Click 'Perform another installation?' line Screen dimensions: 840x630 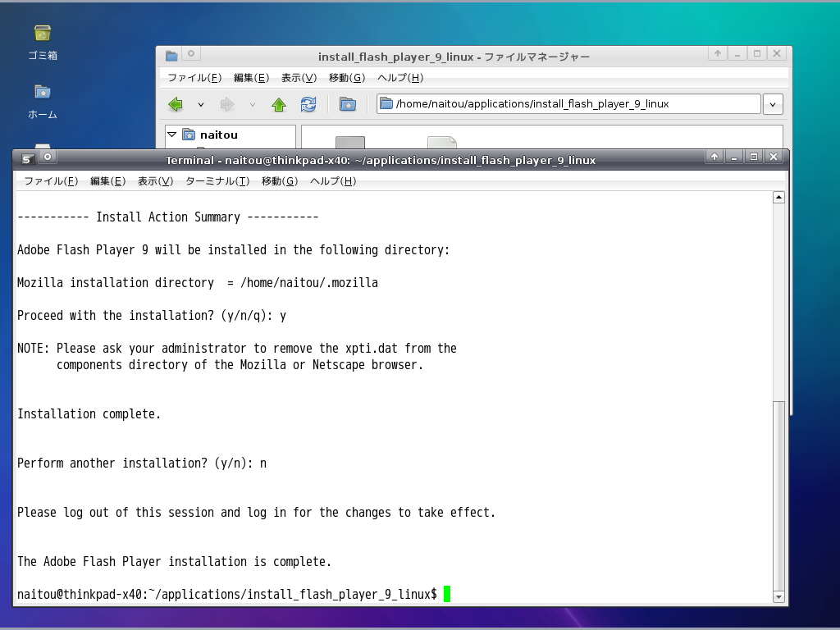coord(142,463)
